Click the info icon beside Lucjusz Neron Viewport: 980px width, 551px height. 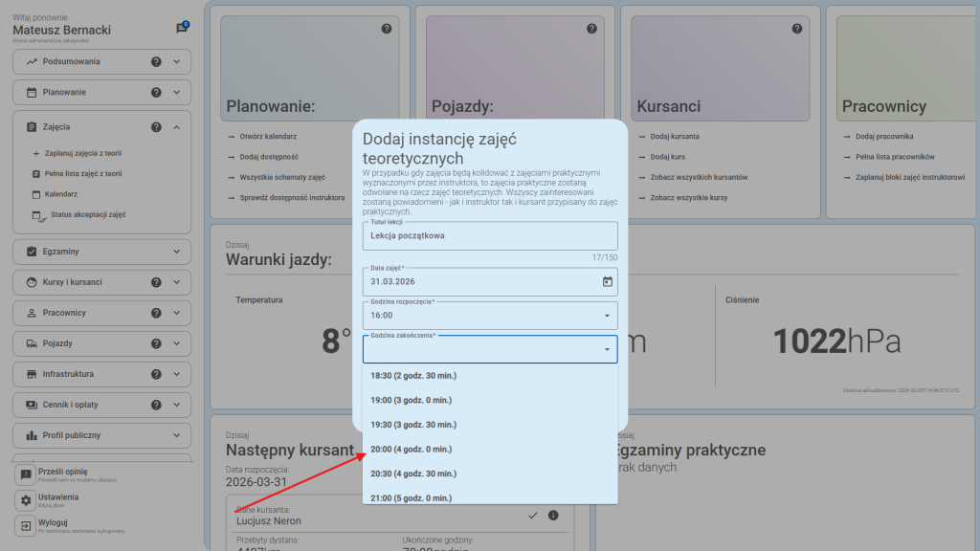553,516
